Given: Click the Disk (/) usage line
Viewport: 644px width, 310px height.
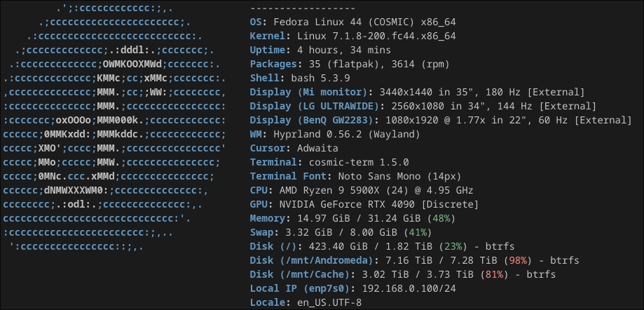Looking at the screenshot, I should point(382,246).
